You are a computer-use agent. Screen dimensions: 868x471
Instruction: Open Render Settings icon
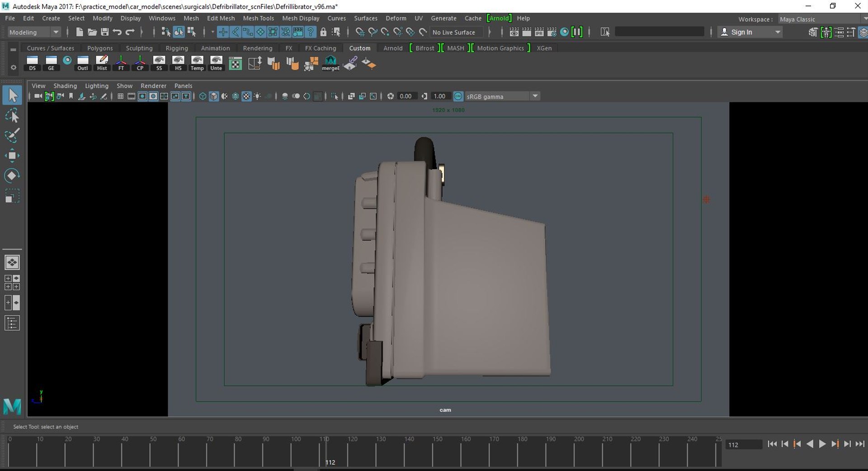click(552, 32)
